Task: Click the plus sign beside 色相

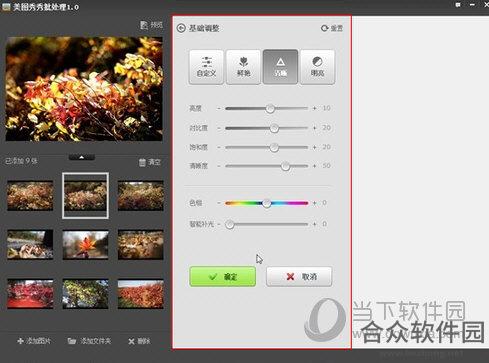Action: pos(314,203)
